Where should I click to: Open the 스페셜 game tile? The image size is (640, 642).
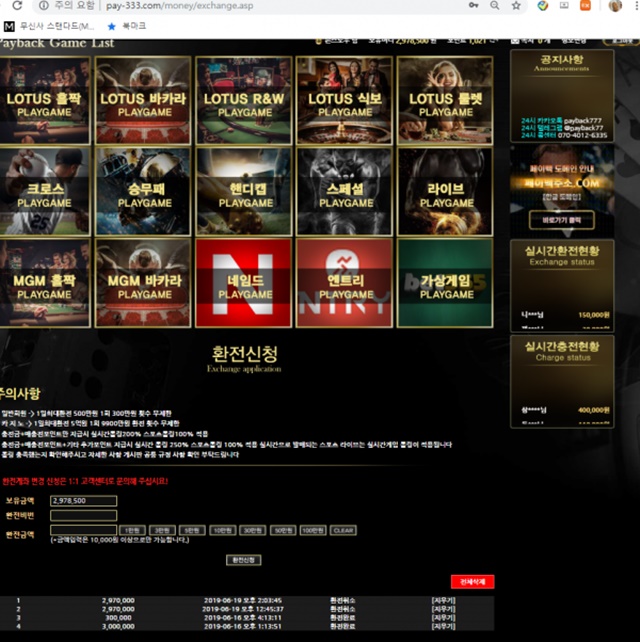(x=344, y=192)
